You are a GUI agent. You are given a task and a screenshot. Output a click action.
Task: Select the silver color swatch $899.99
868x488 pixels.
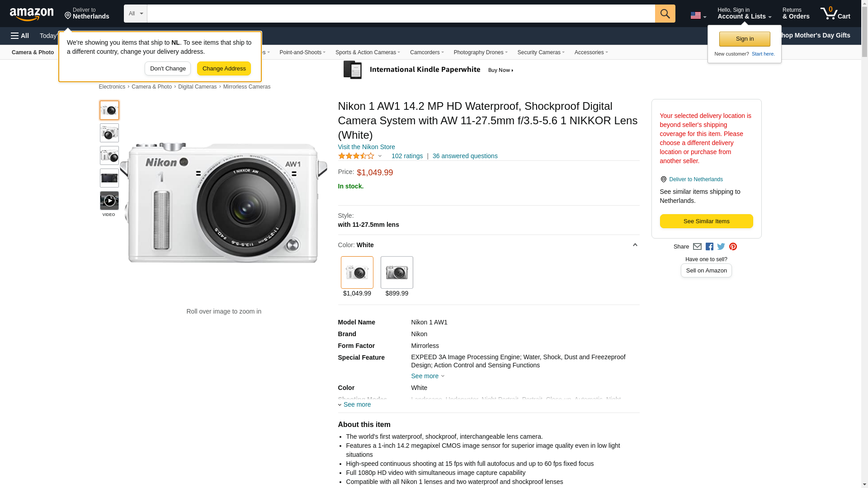[396, 272]
